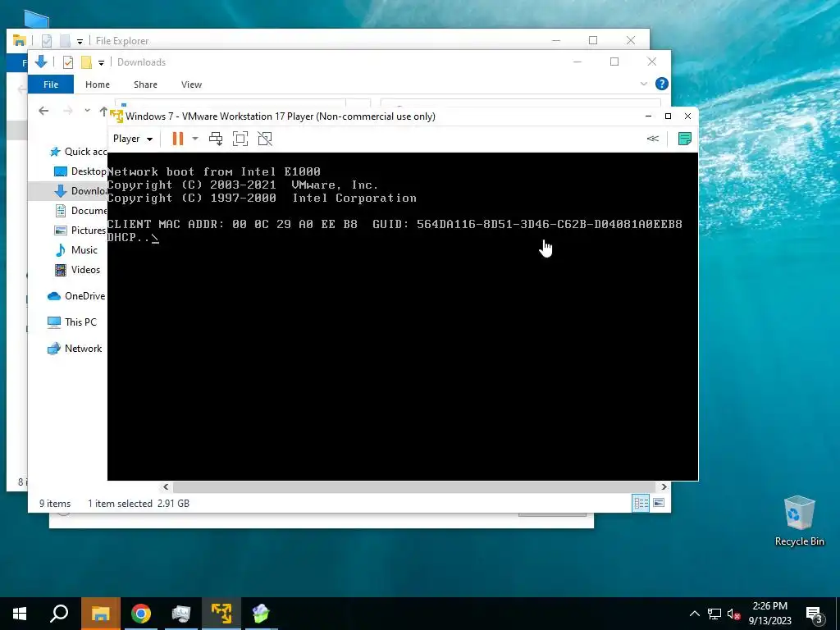Open VMware message log notes icon
The height and width of the screenshot is (630, 840).
coord(685,139)
